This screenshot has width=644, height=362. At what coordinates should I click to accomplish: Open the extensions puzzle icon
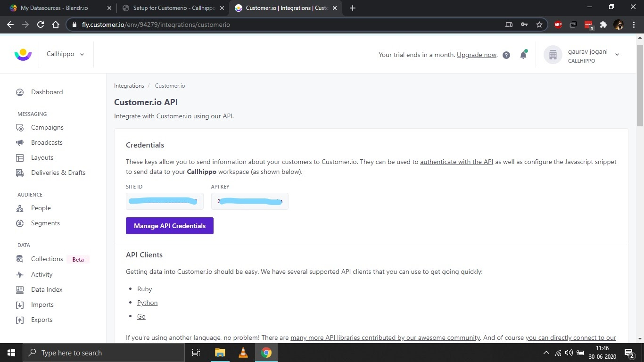coord(603,25)
